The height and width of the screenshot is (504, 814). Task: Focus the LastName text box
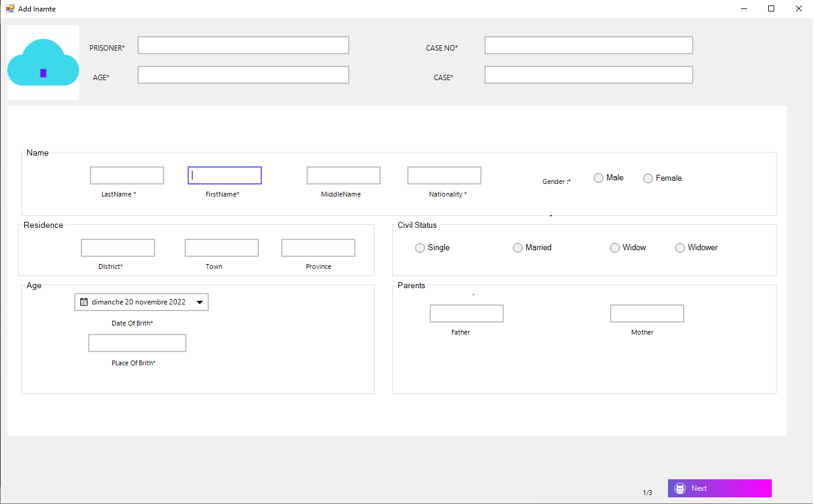coord(127,175)
